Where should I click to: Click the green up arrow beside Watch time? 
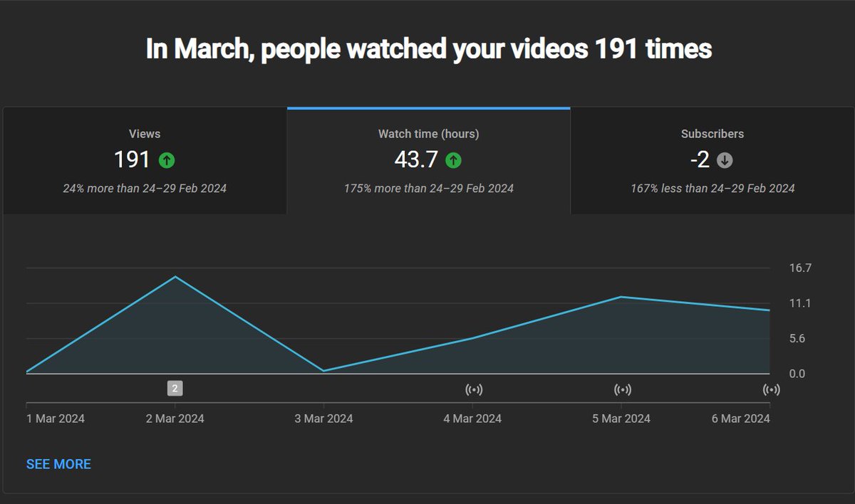[x=454, y=159]
